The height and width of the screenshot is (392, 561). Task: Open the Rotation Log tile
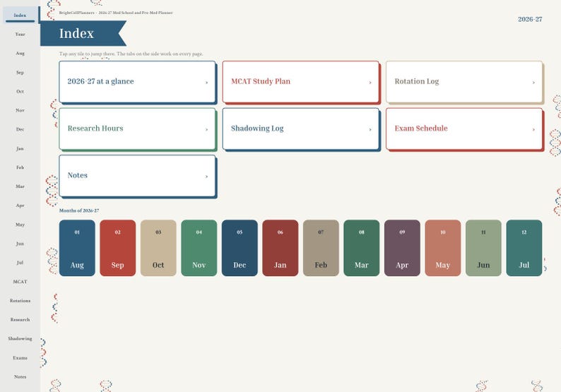(464, 82)
